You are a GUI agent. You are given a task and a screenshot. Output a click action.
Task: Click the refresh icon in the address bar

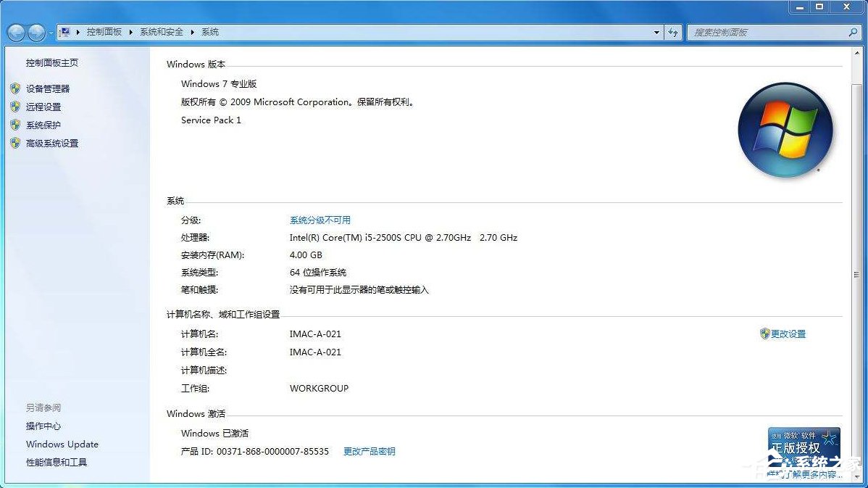pos(673,32)
